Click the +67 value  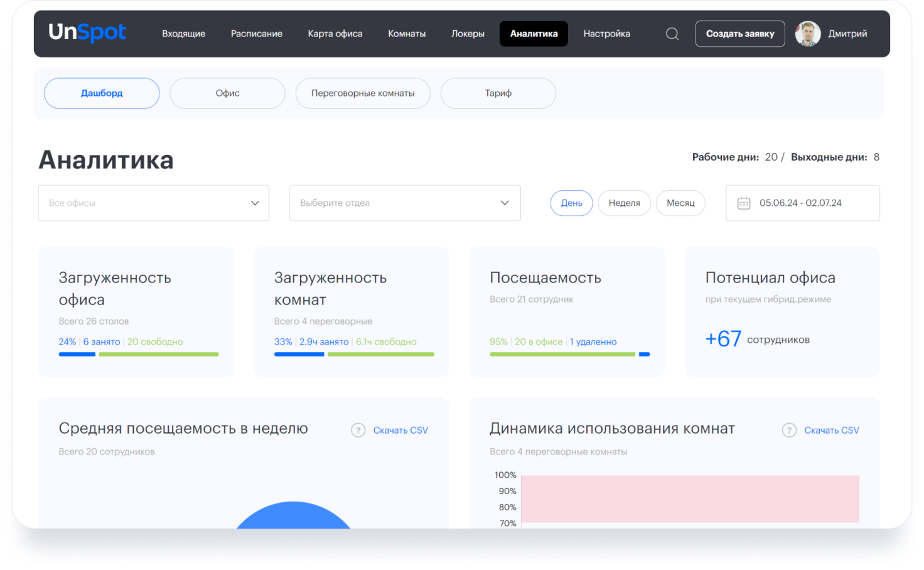[723, 339]
